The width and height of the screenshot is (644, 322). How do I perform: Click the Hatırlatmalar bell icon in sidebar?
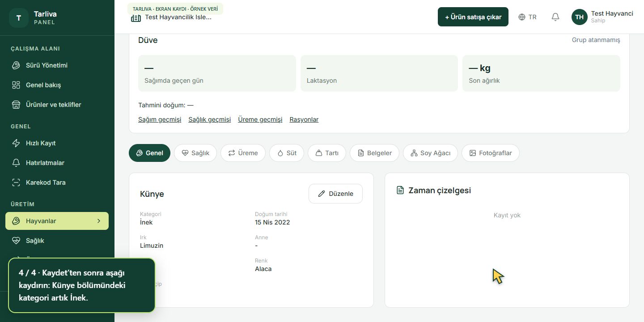[x=16, y=163]
